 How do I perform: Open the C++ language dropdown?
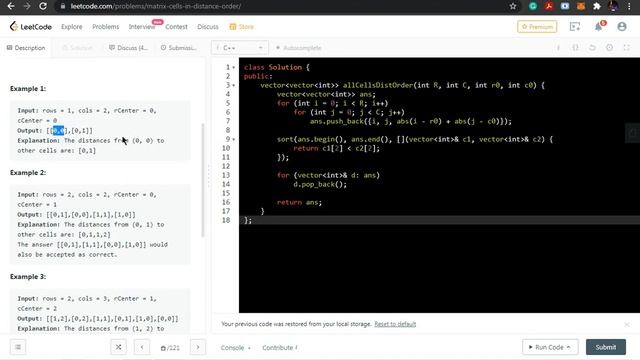click(x=240, y=48)
